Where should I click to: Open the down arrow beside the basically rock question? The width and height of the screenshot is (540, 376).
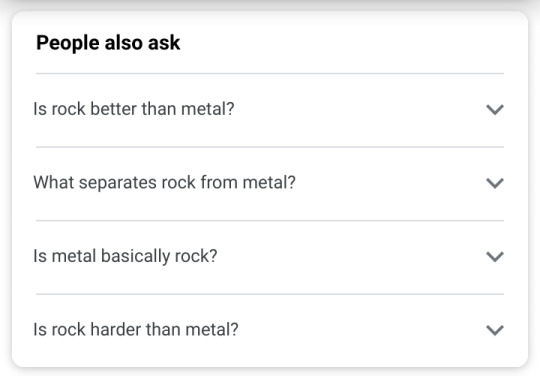[x=495, y=257]
